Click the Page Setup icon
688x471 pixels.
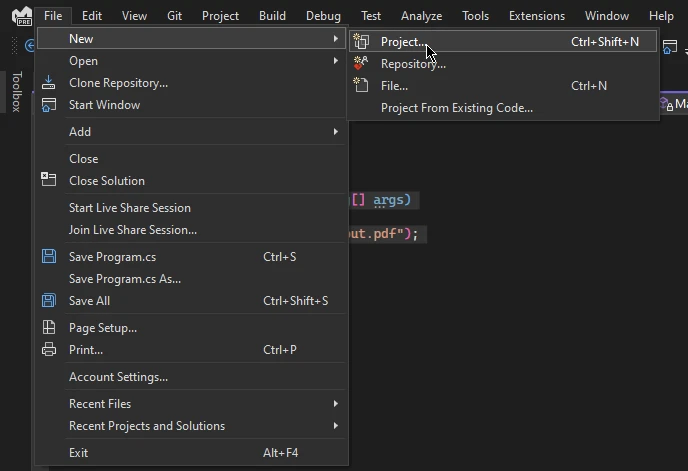[48, 328]
